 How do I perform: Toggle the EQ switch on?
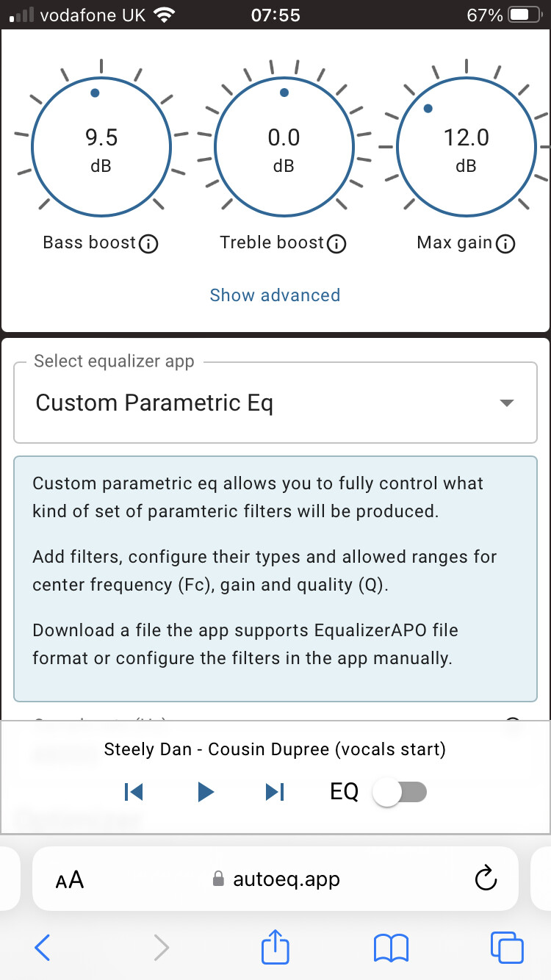click(400, 792)
